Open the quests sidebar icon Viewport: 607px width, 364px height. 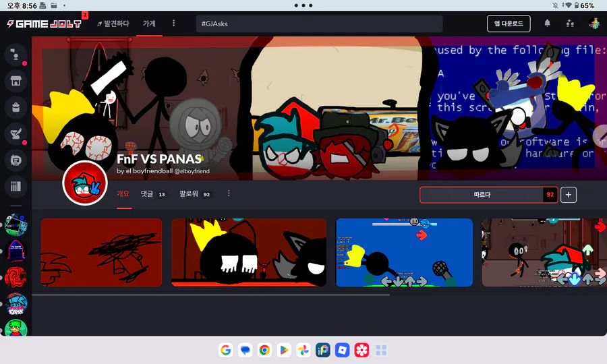click(x=16, y=133)
